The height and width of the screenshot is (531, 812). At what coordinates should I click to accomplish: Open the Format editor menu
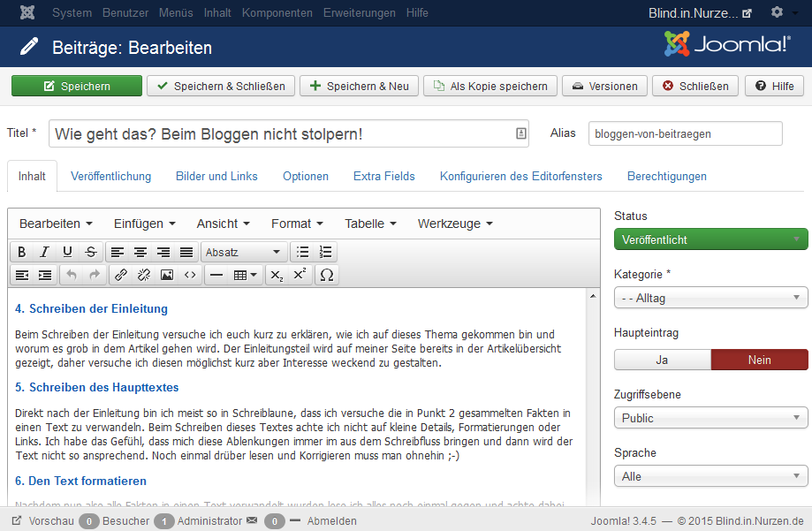point(297,224)
